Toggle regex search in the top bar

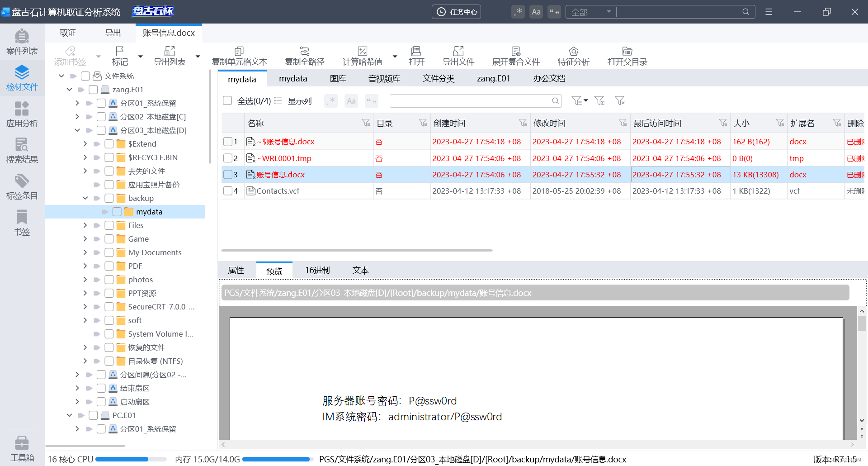point(518,12)
